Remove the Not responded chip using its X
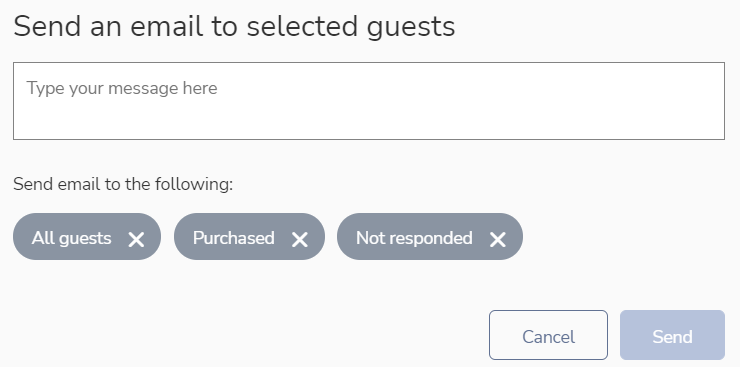The width and height of the screenshot is (740, 367). (x=497, y=240)
